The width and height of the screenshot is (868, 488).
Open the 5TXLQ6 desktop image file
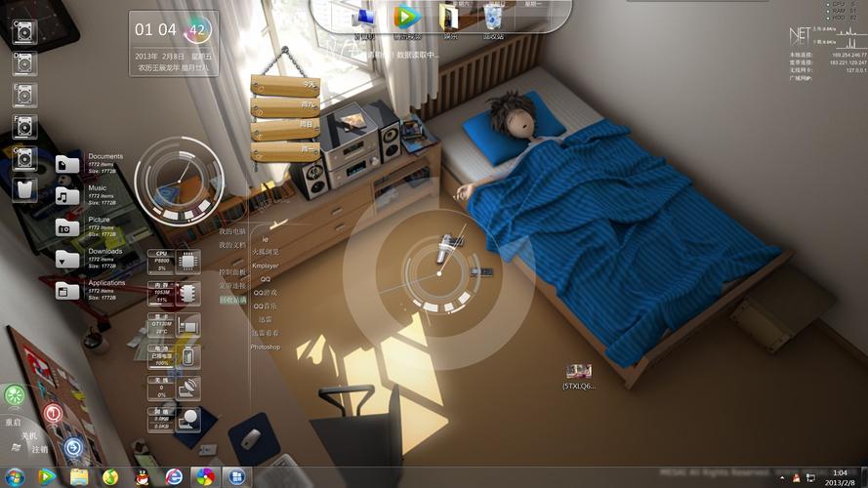578,372
